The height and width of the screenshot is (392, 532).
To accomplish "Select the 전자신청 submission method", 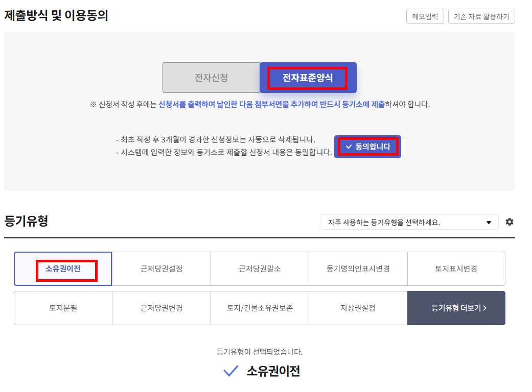I will [x=211, y=78].
